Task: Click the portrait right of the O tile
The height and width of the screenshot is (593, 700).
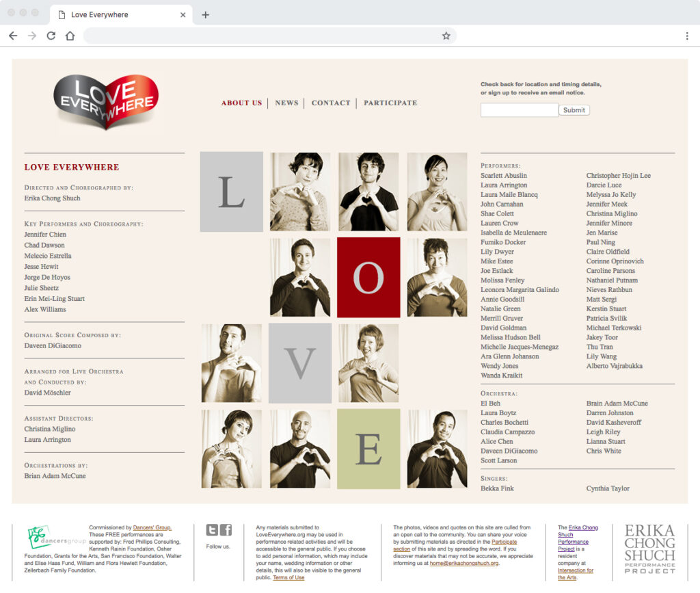Action: [437, 277]
